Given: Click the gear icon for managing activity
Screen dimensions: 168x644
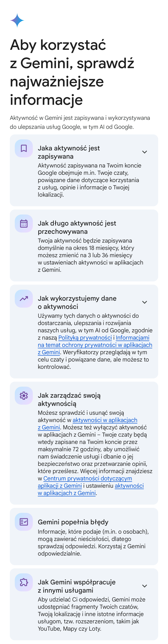Looking at the screenshot, I should 24,395.
